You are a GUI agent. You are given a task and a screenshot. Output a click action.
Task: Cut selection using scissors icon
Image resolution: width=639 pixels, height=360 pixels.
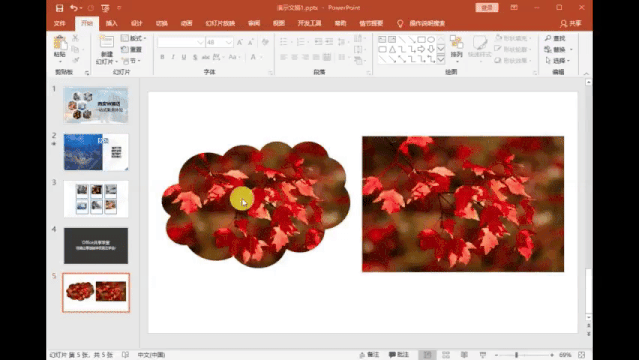tap(75, 38)
